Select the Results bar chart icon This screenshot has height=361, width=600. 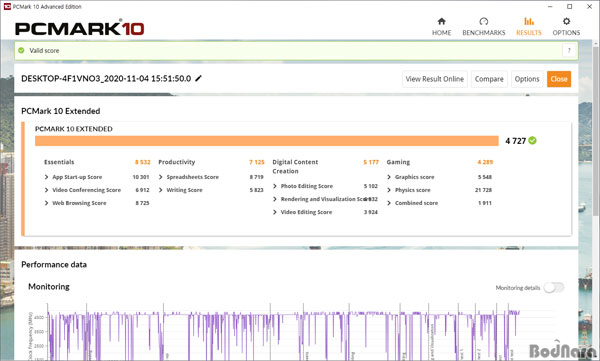[x=529, y=21]
